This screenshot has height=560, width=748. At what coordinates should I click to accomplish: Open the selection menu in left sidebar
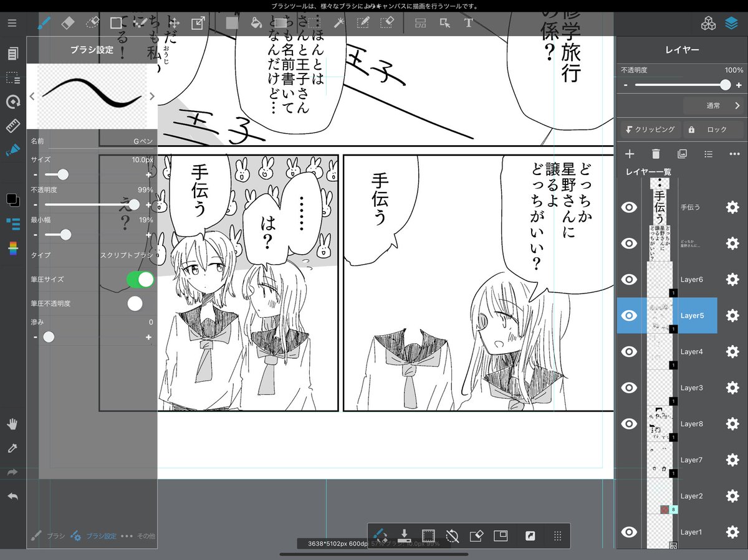(x=12, y=78)
